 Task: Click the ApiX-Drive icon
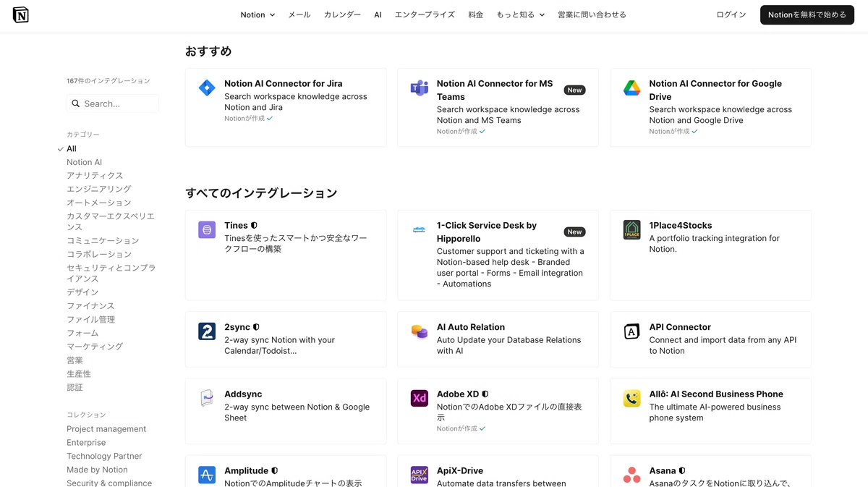tap(420, 475)
